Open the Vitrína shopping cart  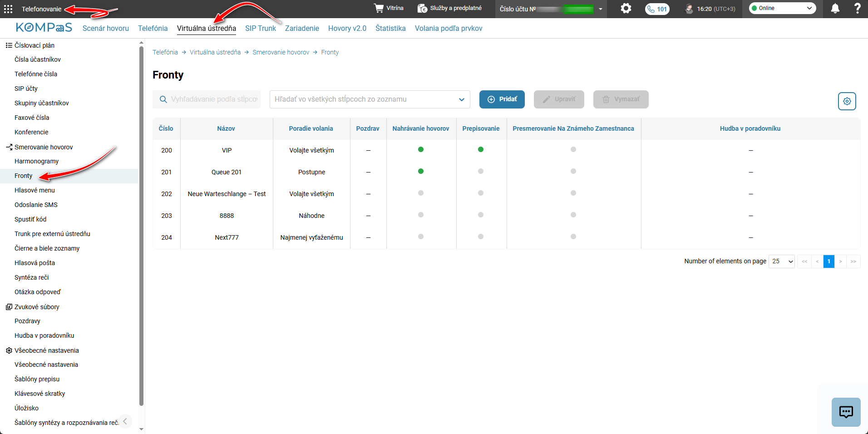389,8
